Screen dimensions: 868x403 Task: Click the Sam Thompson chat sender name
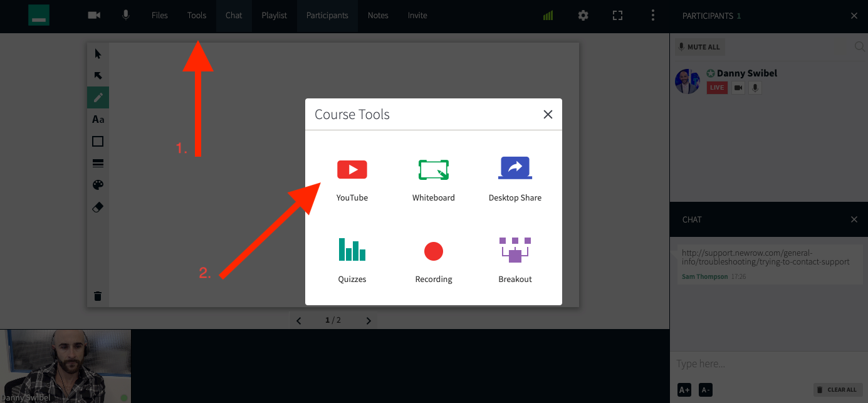[705, 276]
